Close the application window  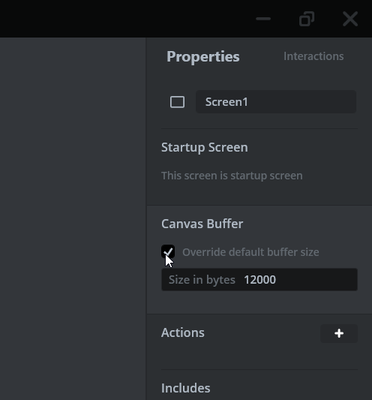coord(350,19)
